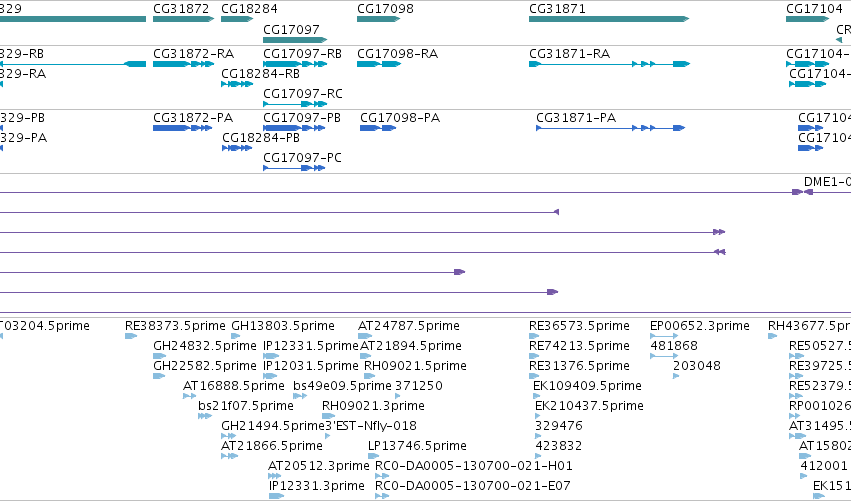Screen dimensions: 851x501
Task: Click the EP00652.3prime EST label
Action: coord(700,326)
